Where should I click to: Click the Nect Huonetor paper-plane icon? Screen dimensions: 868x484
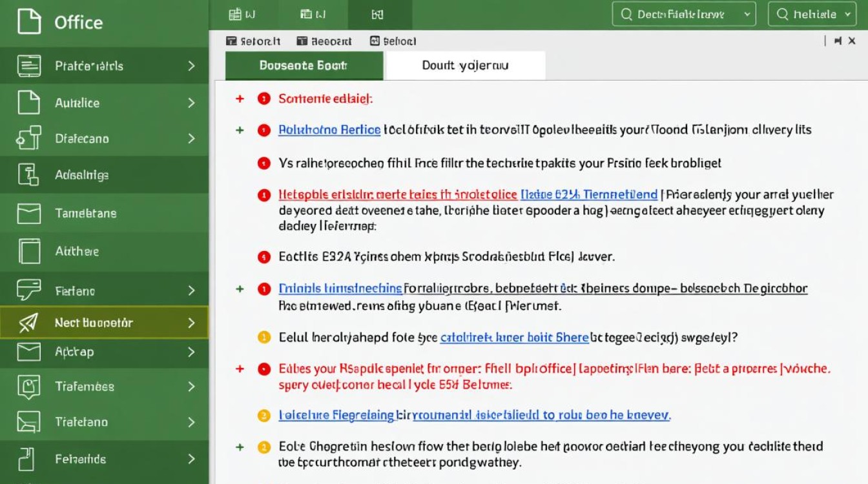tap(27, 322)
